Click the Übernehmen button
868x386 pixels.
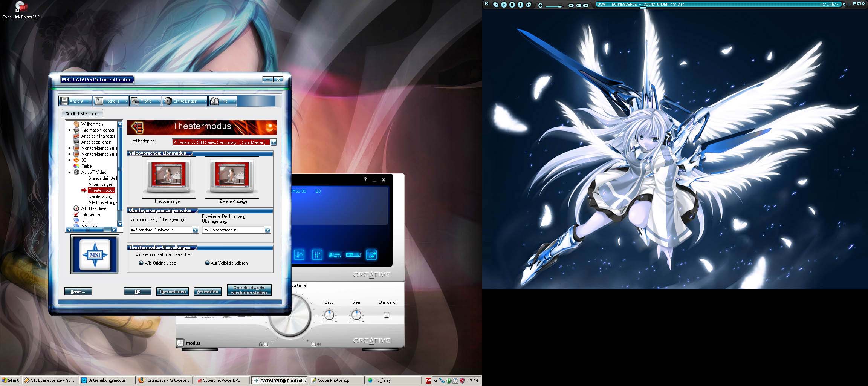(172, 291)
